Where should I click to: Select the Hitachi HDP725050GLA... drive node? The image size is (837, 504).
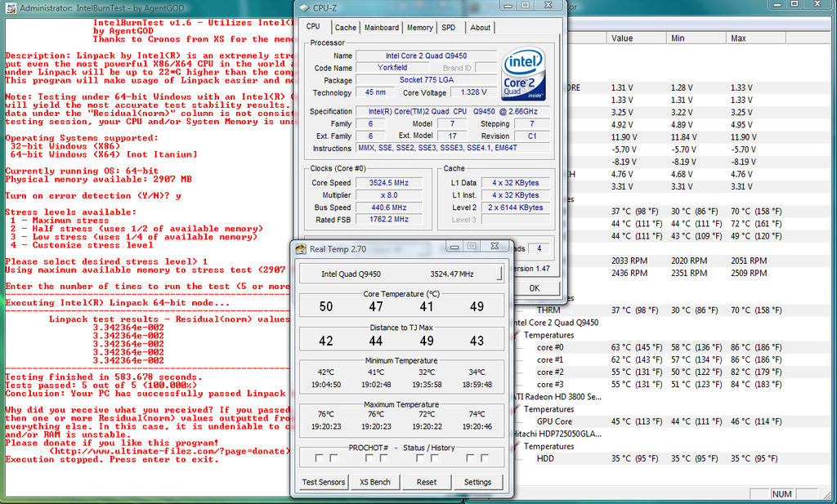click(x=557, y=434)
